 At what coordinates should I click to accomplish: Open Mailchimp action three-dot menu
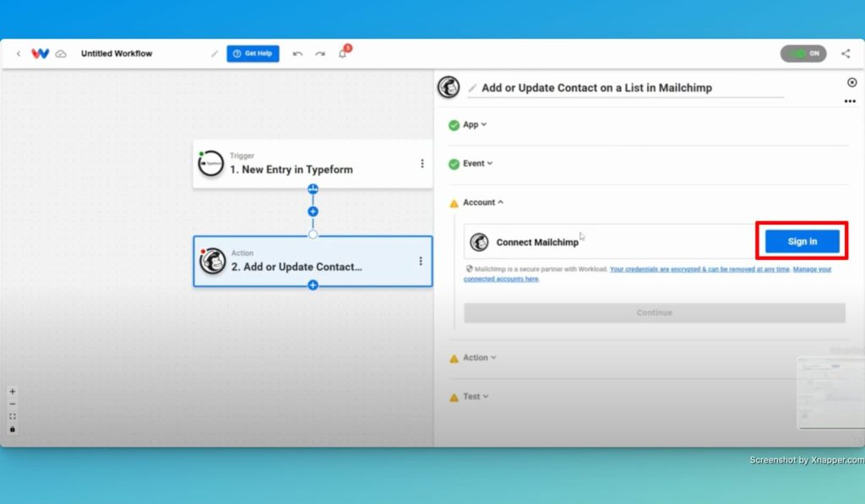(421, 261)
